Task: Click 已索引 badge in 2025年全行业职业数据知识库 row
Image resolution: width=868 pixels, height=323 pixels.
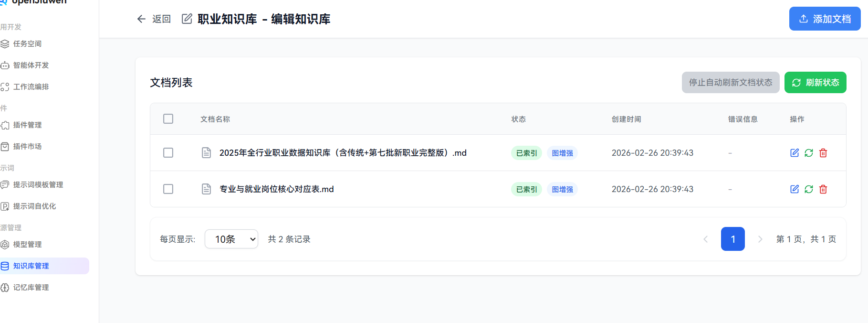Action: (x=526, y=153)
